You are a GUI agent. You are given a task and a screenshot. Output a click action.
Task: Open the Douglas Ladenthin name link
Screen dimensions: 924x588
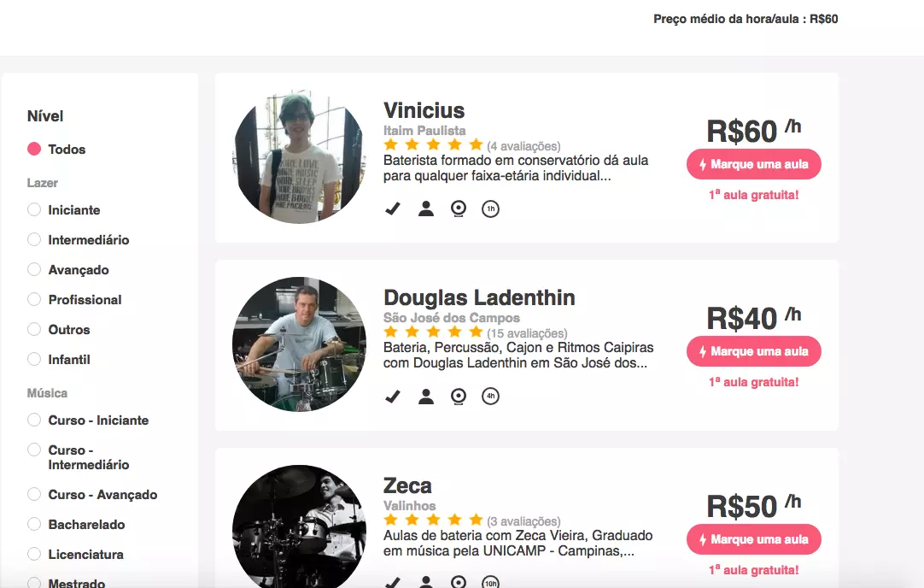[x=479, y=298]
